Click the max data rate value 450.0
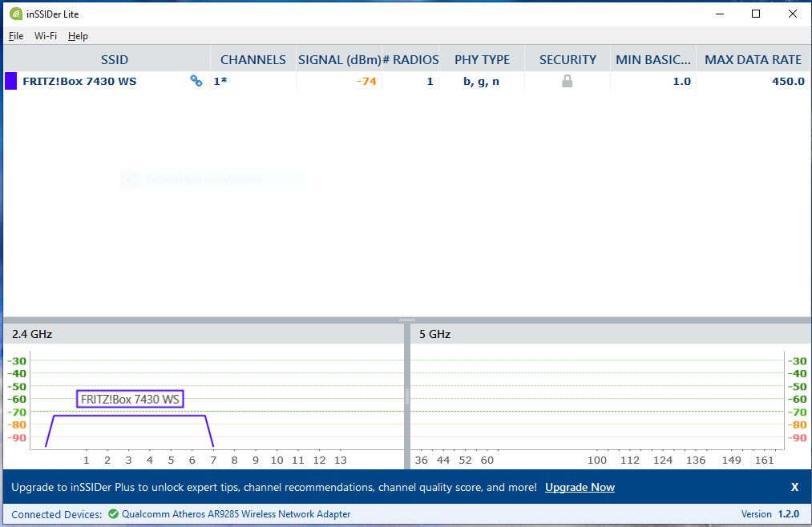 point(788,81)
